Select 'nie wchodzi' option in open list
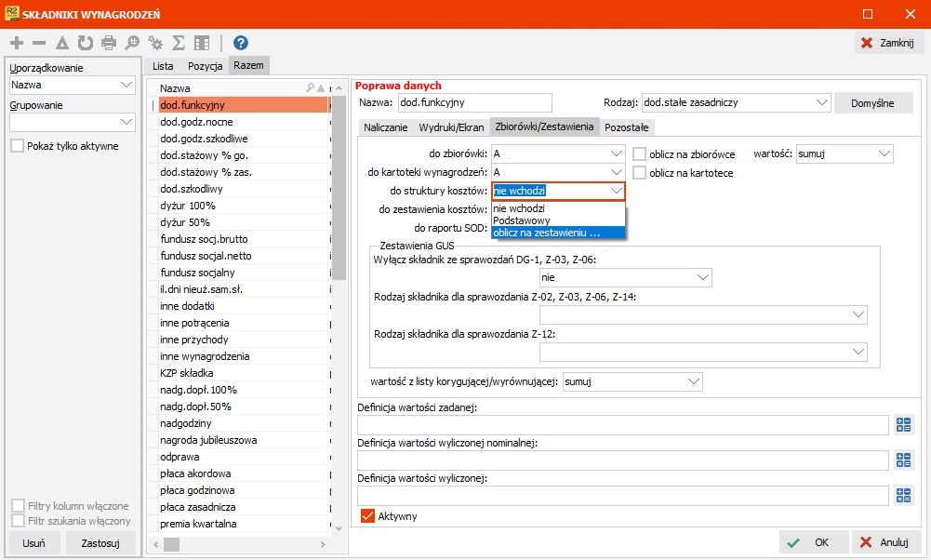931x560 pixels. click(558, 208)
